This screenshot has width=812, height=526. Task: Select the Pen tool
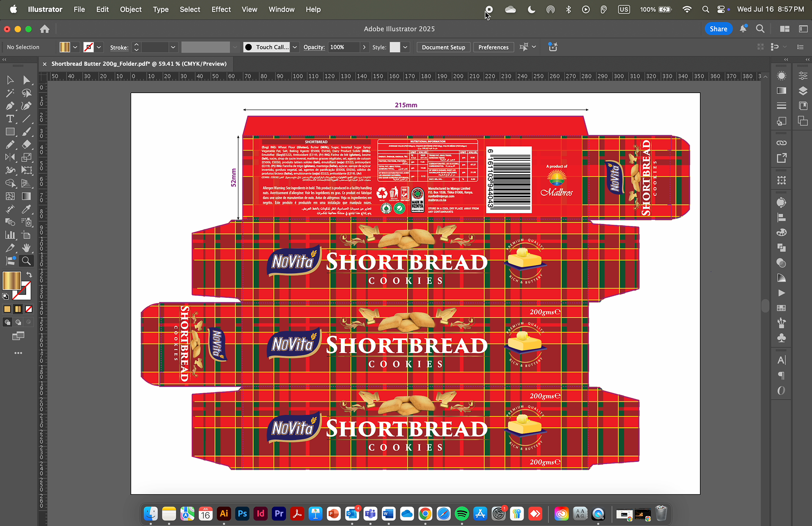tap(10, 106)
